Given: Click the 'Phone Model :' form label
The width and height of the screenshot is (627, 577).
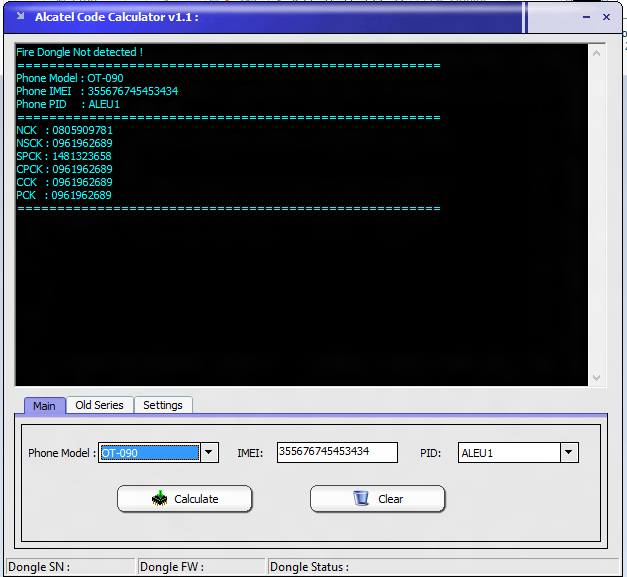Looking at the screenshot, I should (62, 453).
